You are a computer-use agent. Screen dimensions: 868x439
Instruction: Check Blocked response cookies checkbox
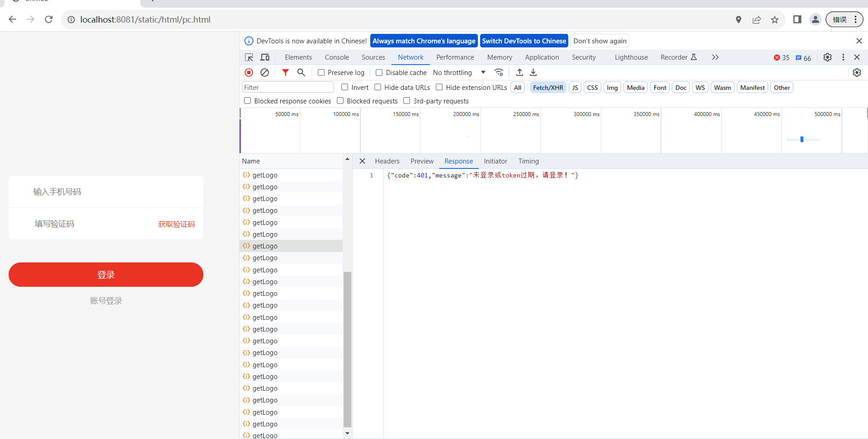pyautogui.click(x=248, y=101)
